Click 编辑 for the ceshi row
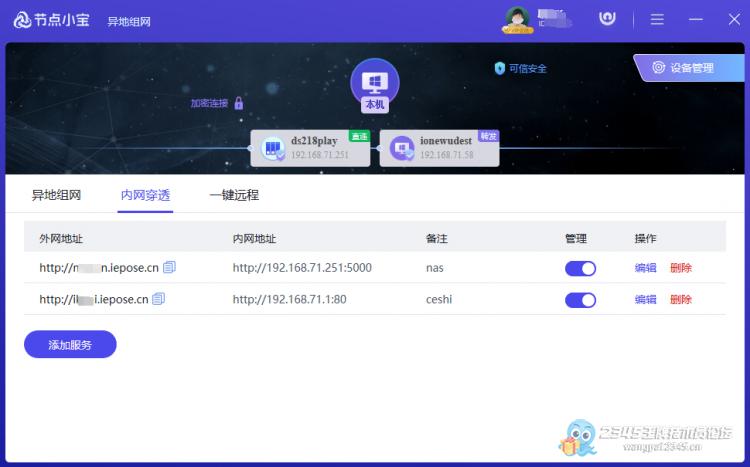This screenshot has height=467, width=750. pos(645,300)
